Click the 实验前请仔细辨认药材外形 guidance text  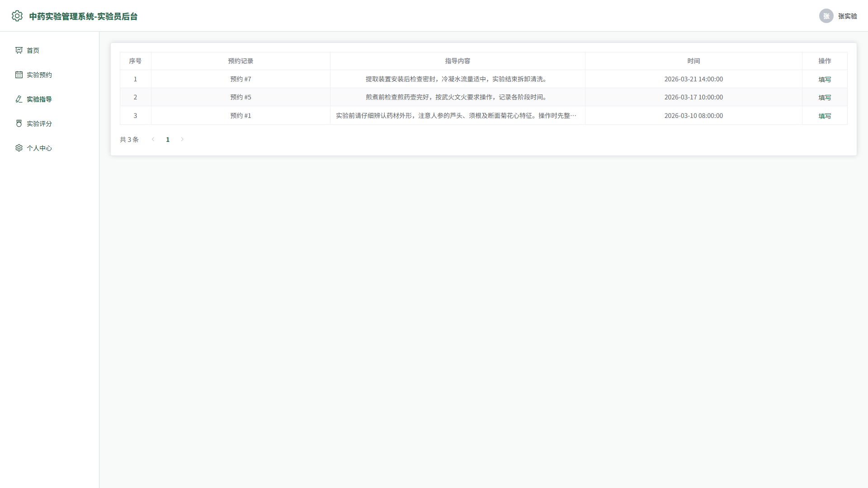click(x=456, y=116)
